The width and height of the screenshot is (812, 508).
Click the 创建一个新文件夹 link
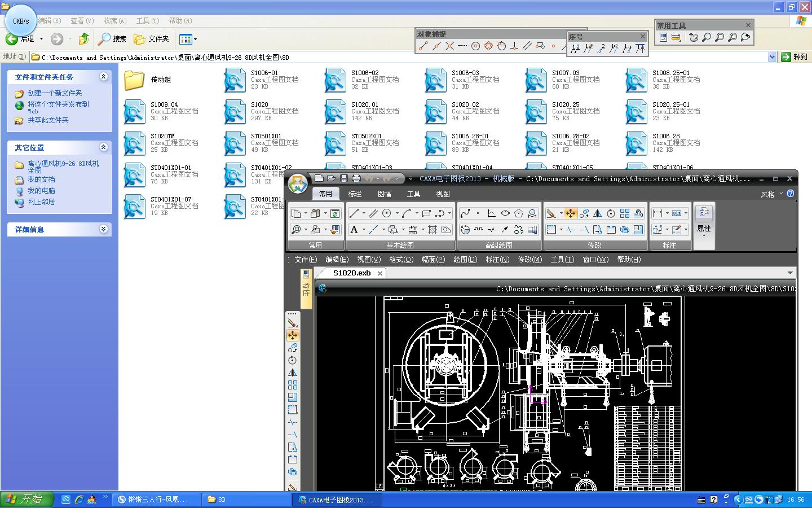55,93
